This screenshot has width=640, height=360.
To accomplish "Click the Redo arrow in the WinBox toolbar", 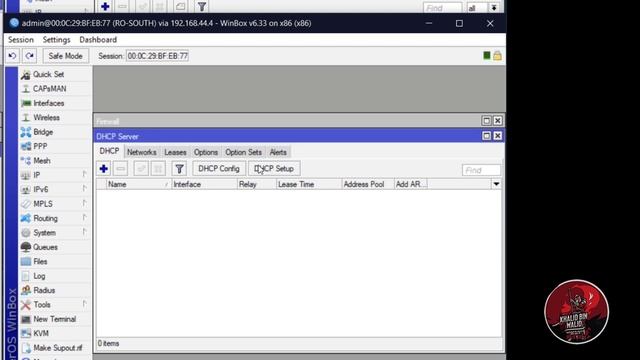I will [x=29, y=56].
